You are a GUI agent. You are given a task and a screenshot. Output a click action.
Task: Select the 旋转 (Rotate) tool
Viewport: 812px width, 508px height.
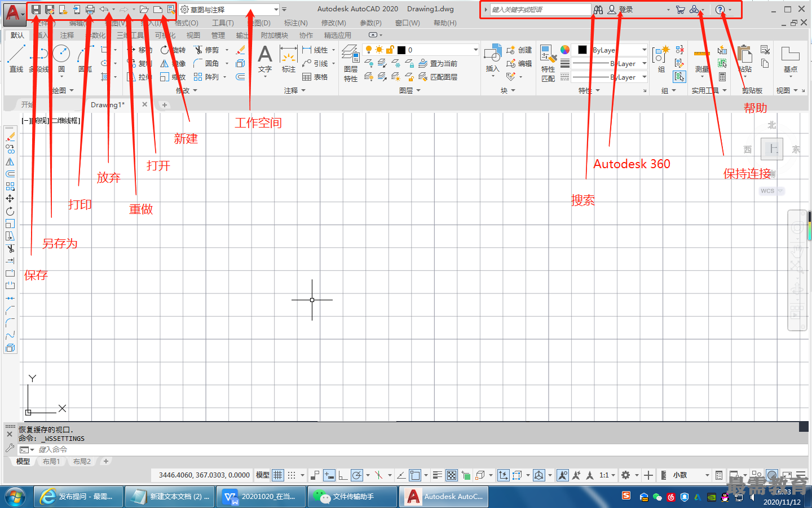[x=173, y=50]
